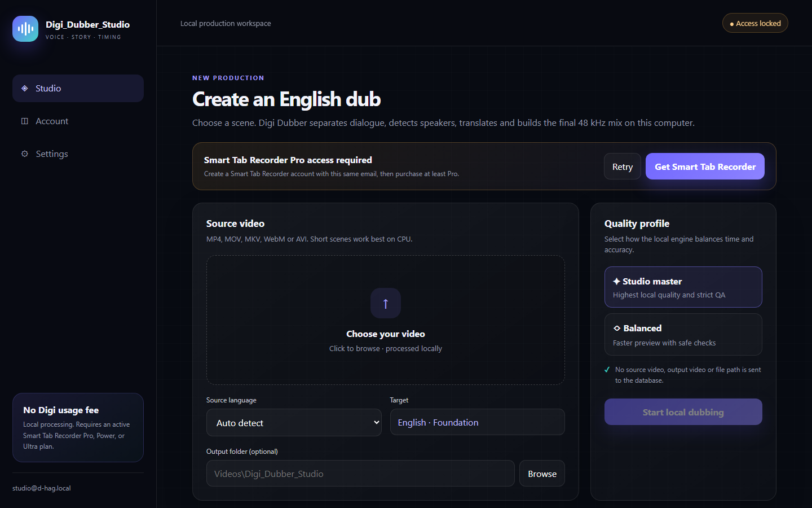The height and width of the screenshot is (508, 812).
Task: Click Smart Tab Recorder Pro access required text
Action: coord(288,160)
